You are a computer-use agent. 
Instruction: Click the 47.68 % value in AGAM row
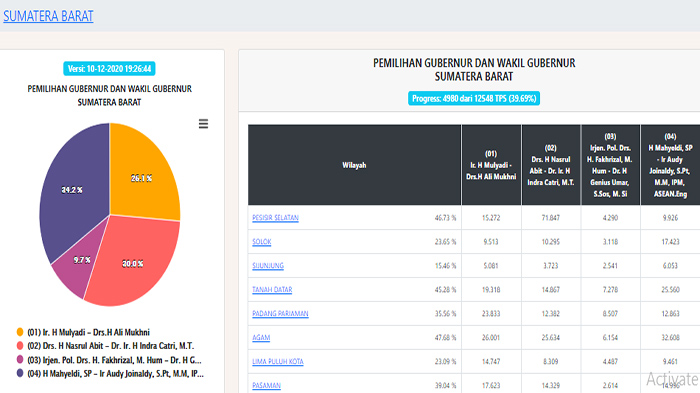point(446,338)
